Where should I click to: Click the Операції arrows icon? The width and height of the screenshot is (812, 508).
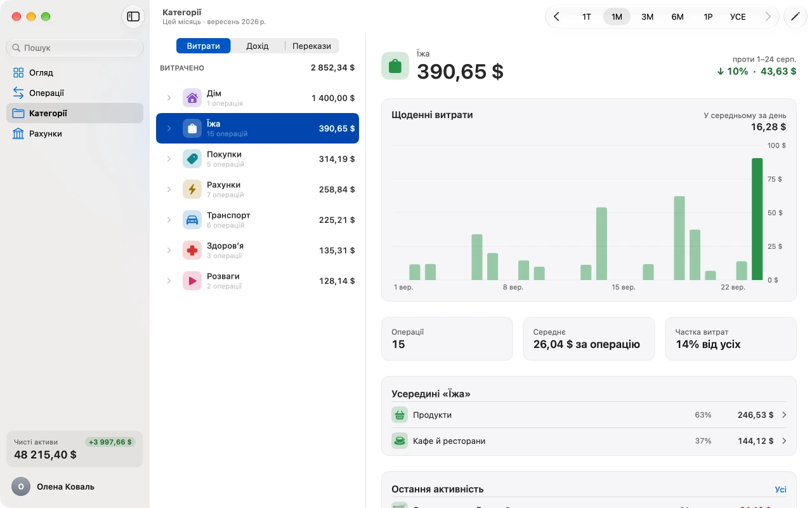[18, 93]
